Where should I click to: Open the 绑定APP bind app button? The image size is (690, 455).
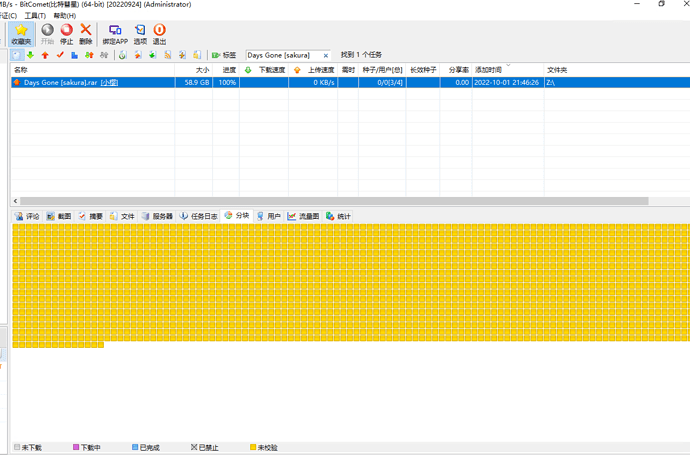(115, 34)
